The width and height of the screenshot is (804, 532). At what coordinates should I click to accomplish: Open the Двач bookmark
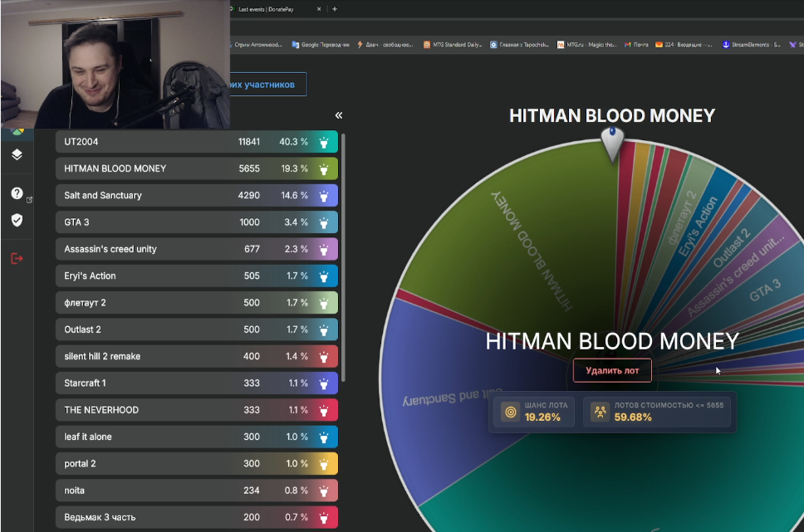[x=385, y=45]
